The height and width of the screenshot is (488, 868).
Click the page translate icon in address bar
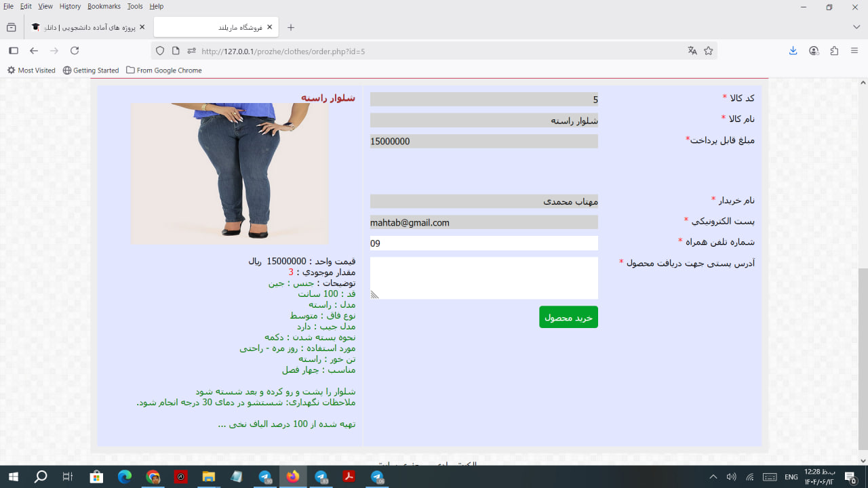coord(692,51)
